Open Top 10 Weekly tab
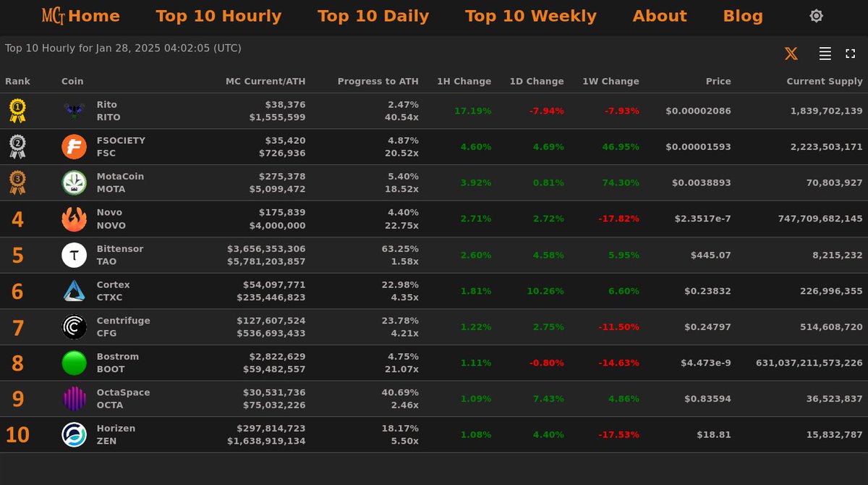The height and width of the screenshot is (485, 868). [531, 16]
